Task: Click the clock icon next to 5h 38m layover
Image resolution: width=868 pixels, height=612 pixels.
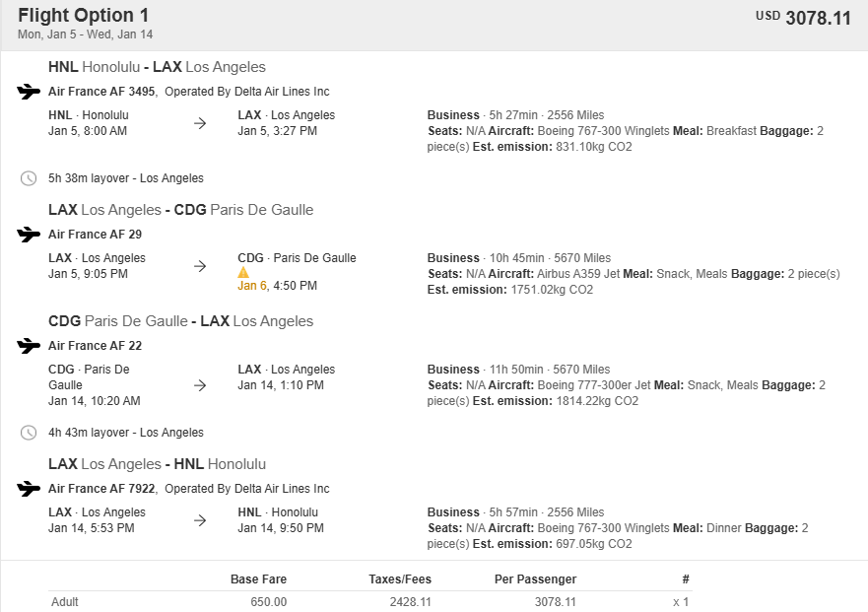Action: 29,178
